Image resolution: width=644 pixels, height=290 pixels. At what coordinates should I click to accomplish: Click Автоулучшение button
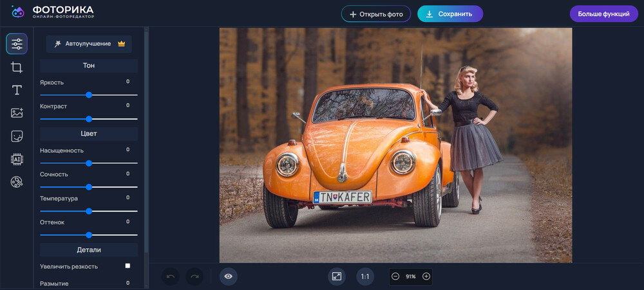coord(89,44)
